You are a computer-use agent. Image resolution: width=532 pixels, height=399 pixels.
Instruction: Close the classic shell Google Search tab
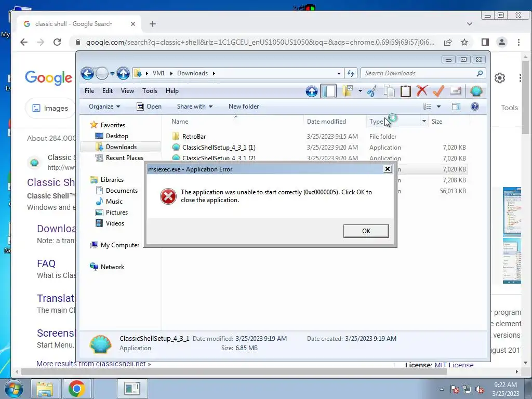133,24
